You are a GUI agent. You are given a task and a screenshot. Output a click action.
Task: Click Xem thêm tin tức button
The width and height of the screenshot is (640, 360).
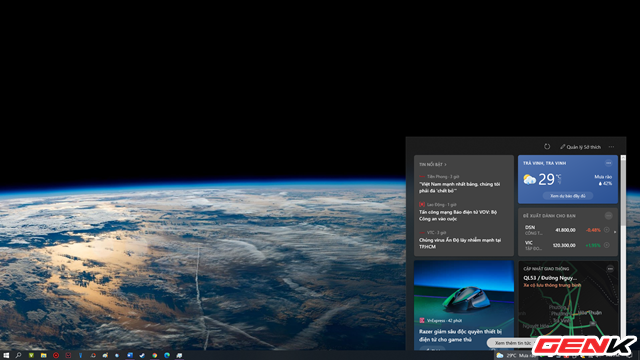point(513,343)
